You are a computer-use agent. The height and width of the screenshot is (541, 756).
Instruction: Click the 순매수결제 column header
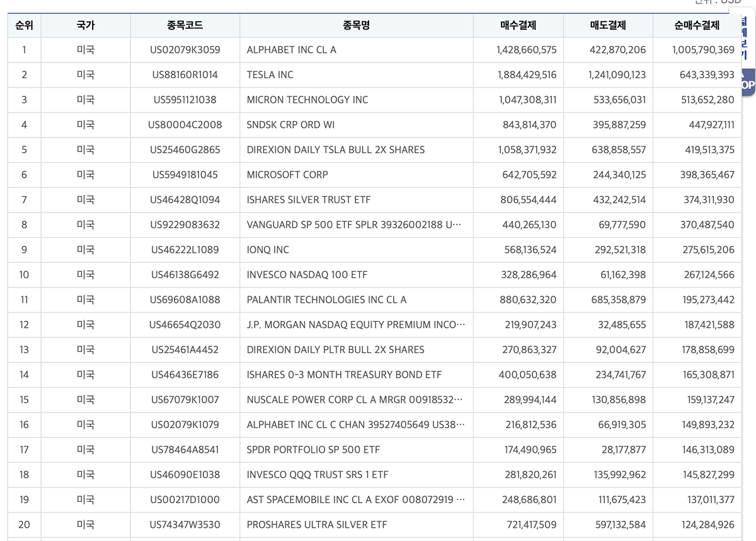click(696, 26)
